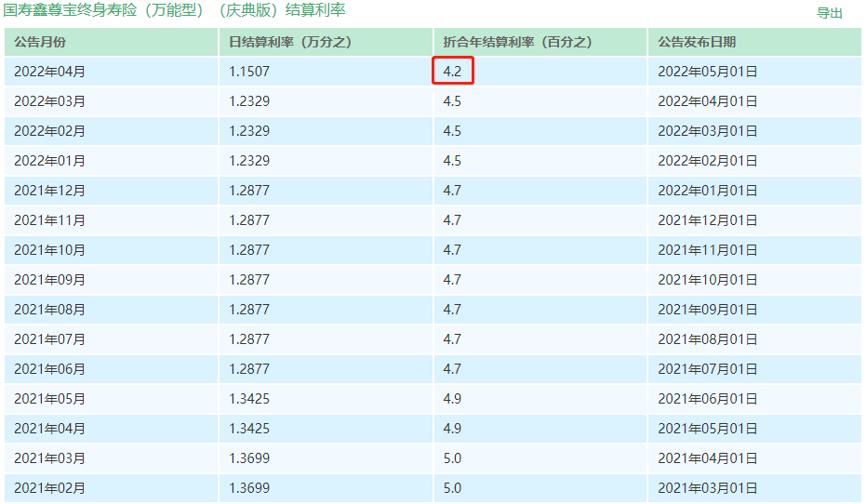Screen dimensions: 866x504
Task: Click the publish date 2021年05月01日
Action: 708,429
